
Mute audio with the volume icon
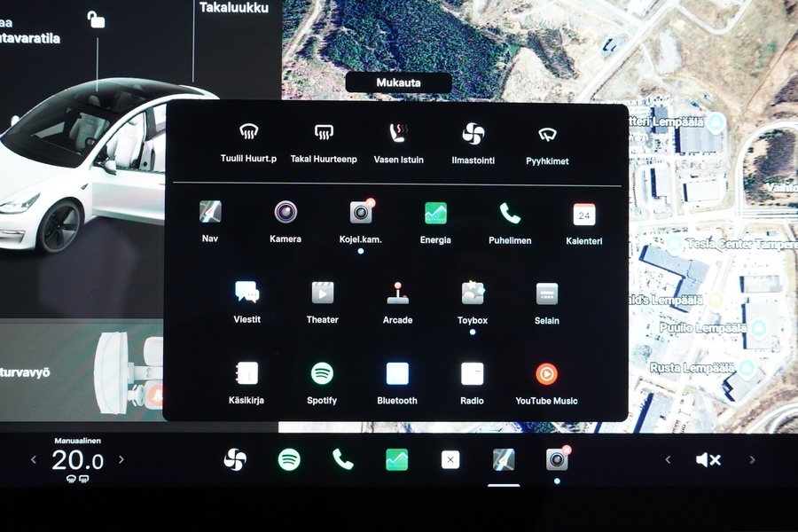point(708,459)
